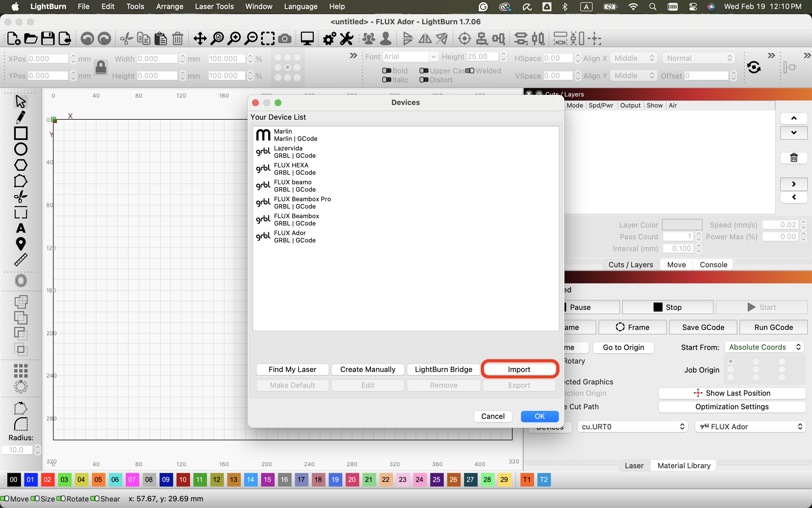Select the Rectangle tool
Screen dimensions: 812x508
pyautogui.click(x=21, y=133)
